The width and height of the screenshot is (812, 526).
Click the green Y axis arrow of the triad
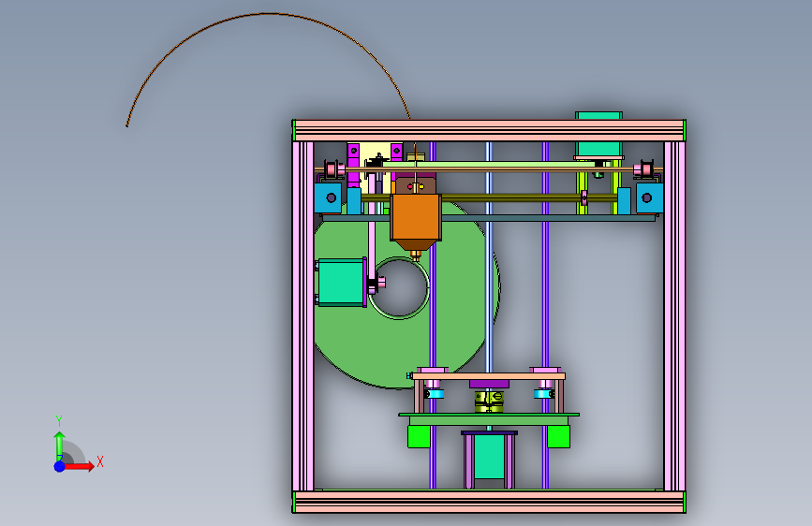coord(60,446)
